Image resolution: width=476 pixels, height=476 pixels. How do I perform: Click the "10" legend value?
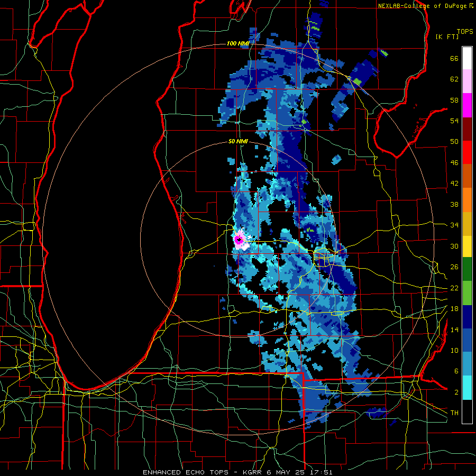(x=454, y=350)
